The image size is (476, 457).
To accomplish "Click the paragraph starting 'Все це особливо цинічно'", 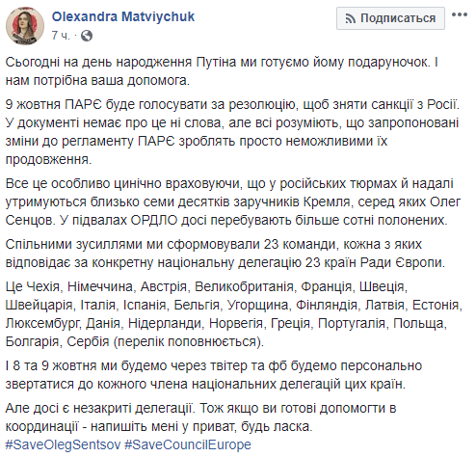I will coord(233,202).
